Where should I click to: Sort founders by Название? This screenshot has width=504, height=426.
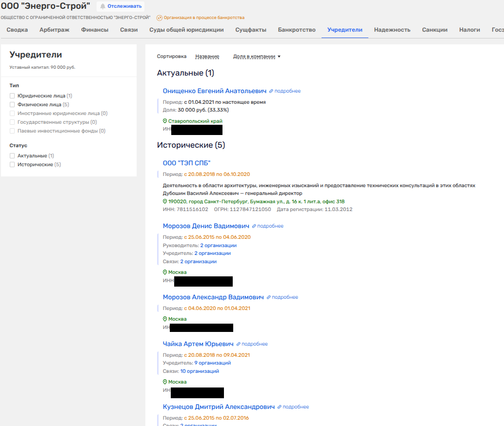click(x=207, y=57)
